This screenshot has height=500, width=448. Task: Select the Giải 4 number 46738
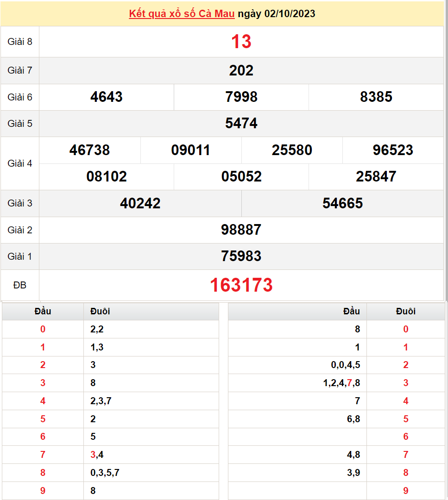(89, 150)
